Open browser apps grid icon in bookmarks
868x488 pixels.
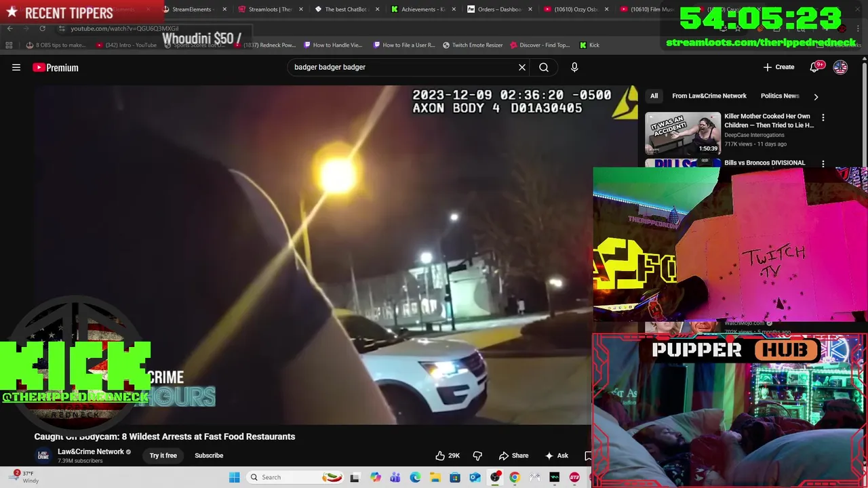coord(9,45)
